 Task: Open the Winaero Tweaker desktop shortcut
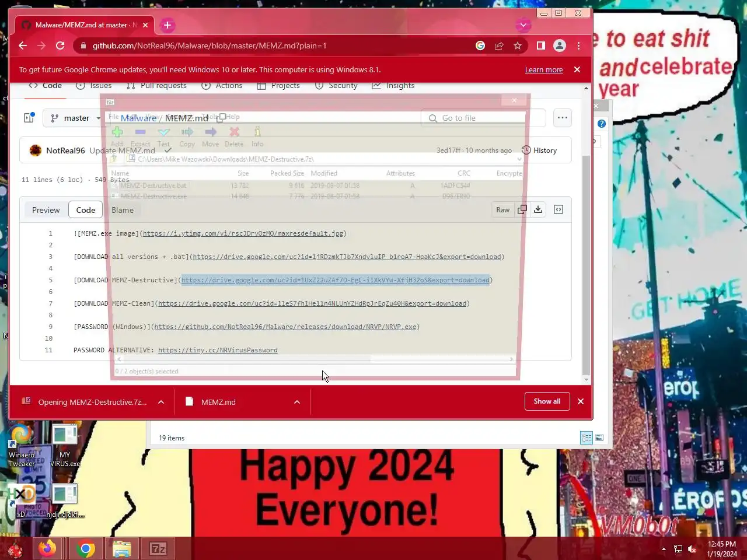click(21, 446)
